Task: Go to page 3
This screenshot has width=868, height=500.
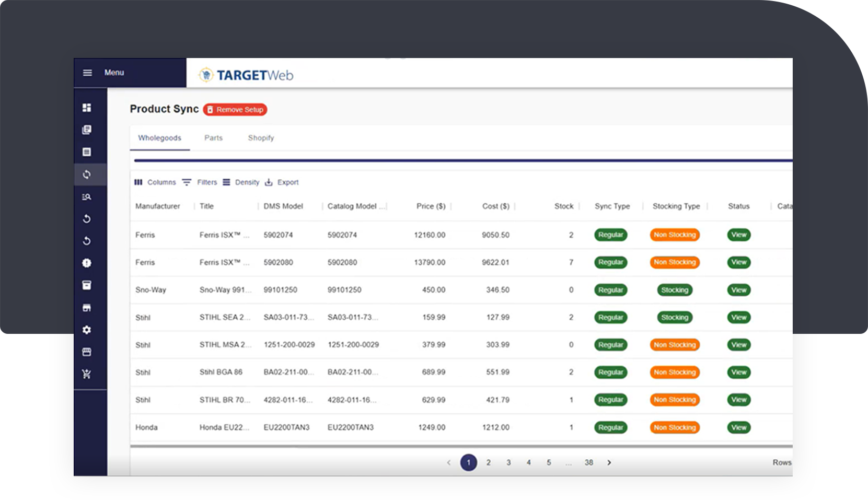Action: [508, 463]
